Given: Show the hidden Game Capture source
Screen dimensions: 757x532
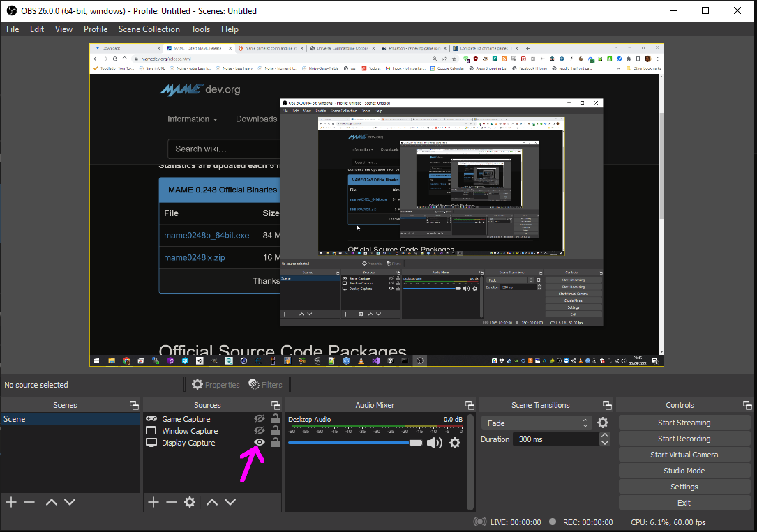Looking at the screenshot, I should tap(260, 418).
